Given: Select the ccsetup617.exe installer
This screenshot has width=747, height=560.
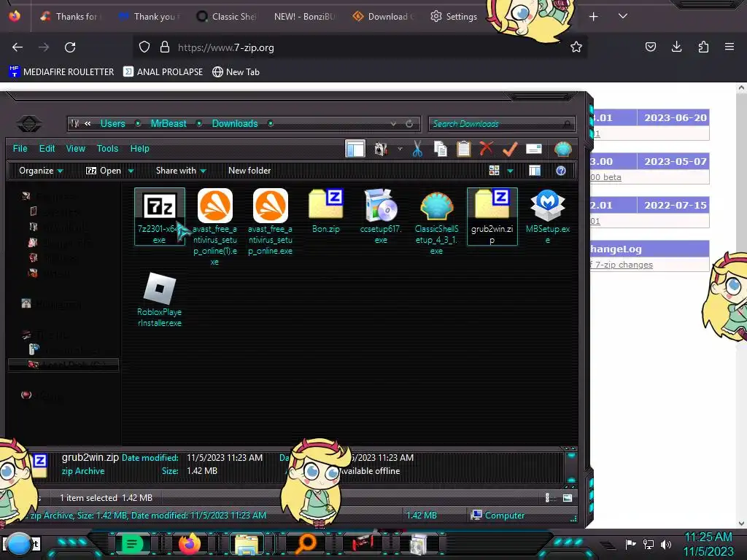Looking at the screenshot, I should (x=381, y=216).
